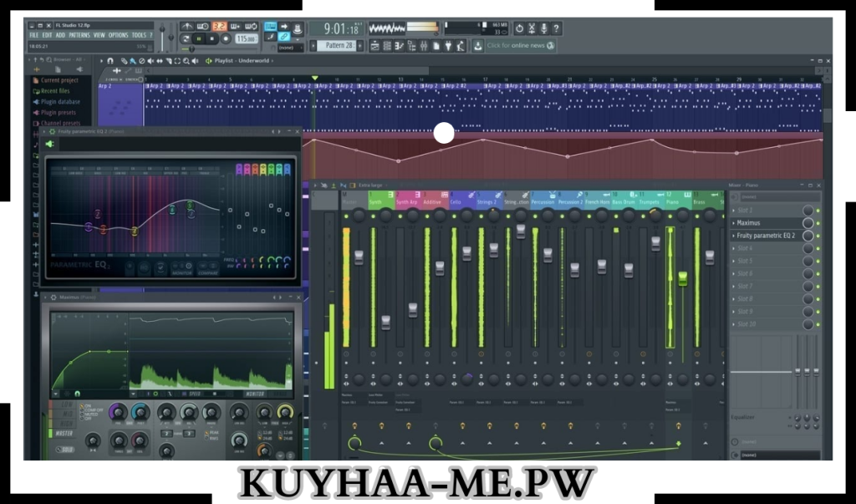Open the TOOLS menu

point(139,35)
